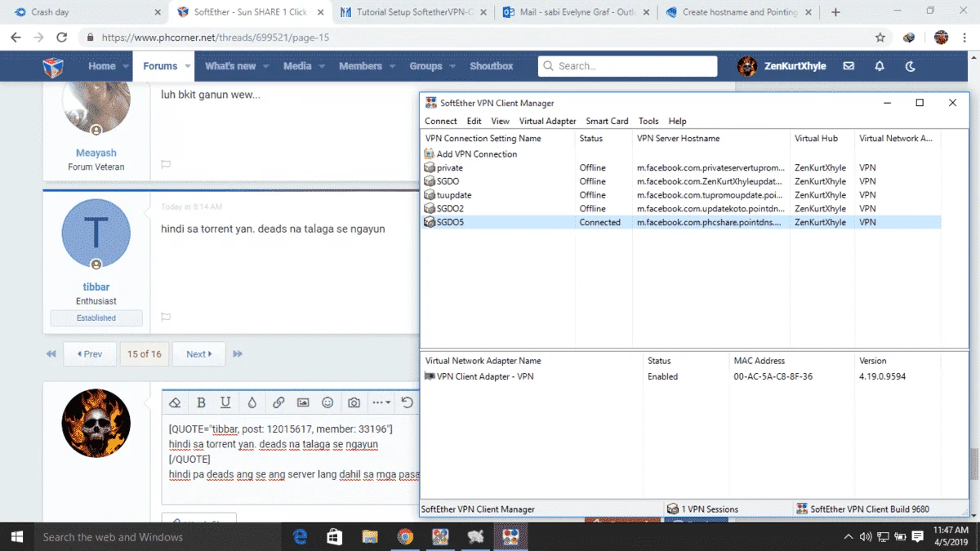This screenshot has width=980, height=551.
Task: Open Shoutbox link in forum navbar
Action: (492, 66)
